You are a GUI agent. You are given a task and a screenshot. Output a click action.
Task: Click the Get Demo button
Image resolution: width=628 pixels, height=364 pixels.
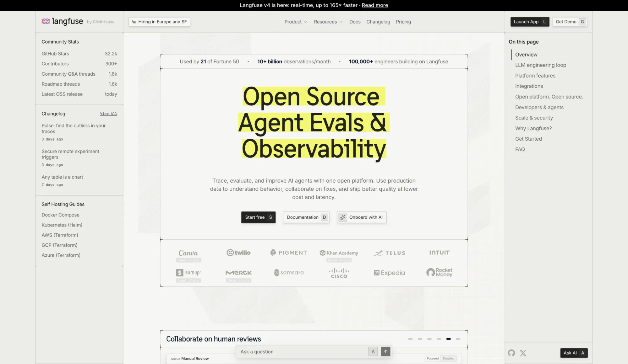point(570,22)
